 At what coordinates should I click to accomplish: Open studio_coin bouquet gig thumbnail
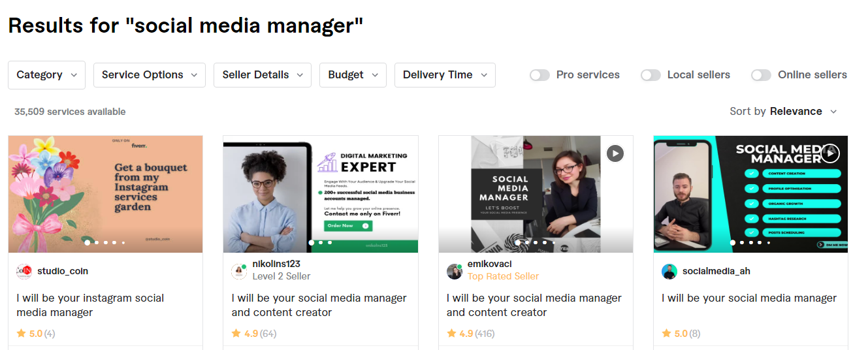click(x=105, y=194)
